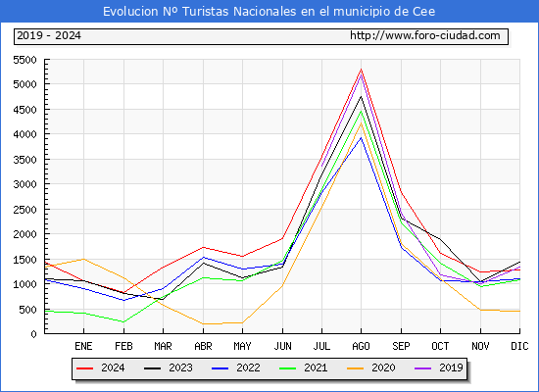Click the AGO month axis label

coord(361,346)
